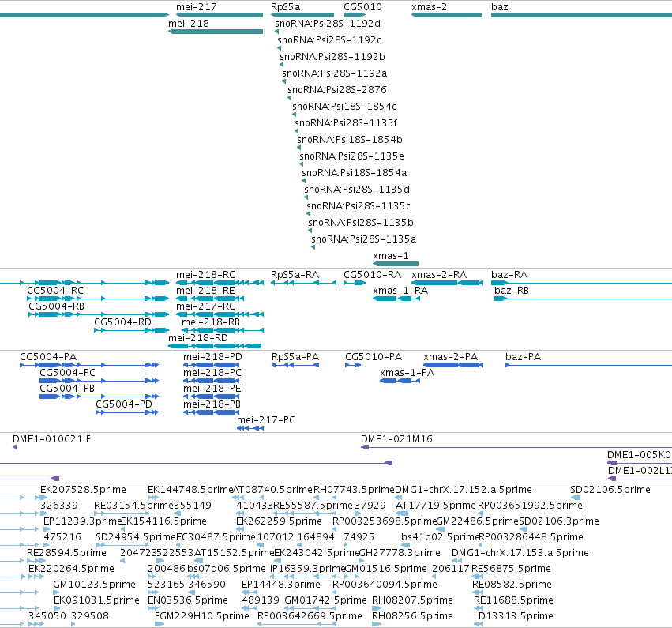Screen dimensions: 672x628
Task: Click the EK207528.5prime EST label
Action: pos(83,490)
